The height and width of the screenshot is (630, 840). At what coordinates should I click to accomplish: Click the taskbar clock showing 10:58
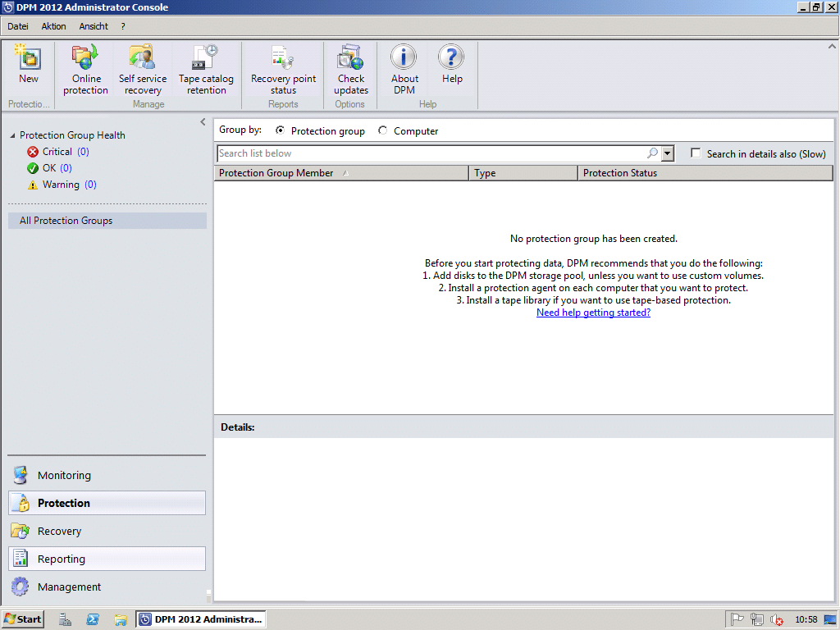click(x=806, y=620)
